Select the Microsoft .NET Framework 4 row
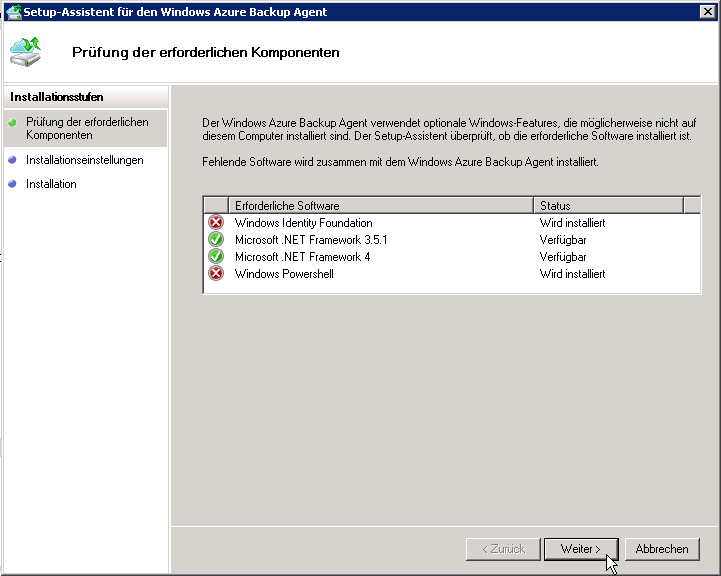 301,257
